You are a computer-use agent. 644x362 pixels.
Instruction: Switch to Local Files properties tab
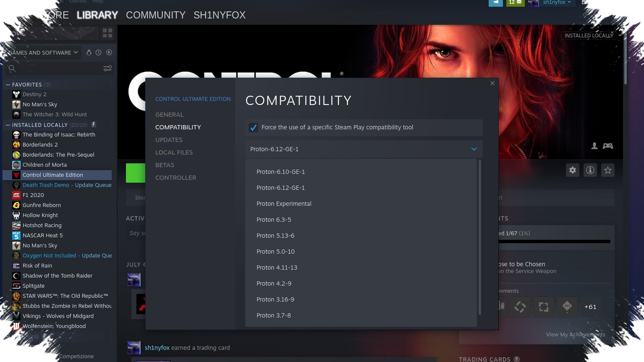pyautogui.click(x=174, y=152)
